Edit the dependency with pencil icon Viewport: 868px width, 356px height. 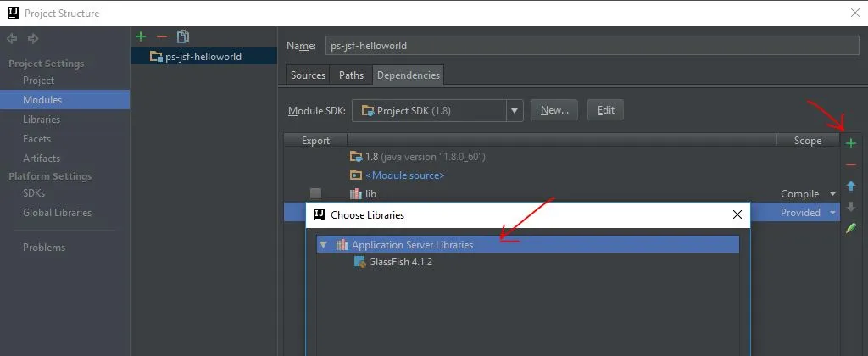851,227
